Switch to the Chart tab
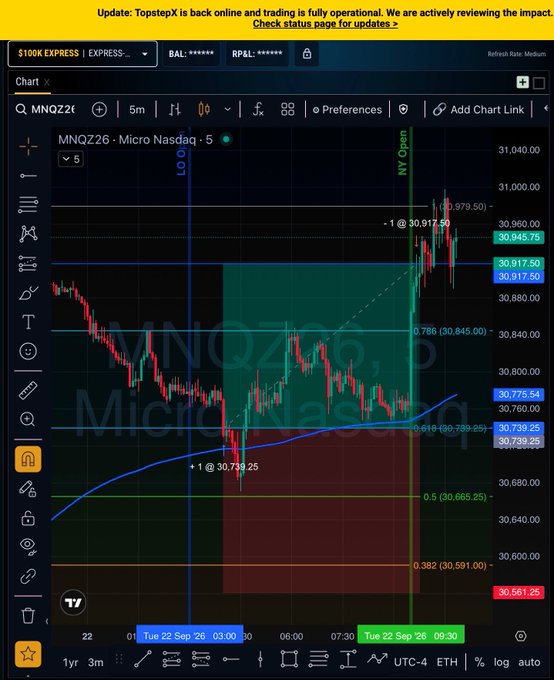The width and height of the screenshot is (554, 680). coord(27,82)
